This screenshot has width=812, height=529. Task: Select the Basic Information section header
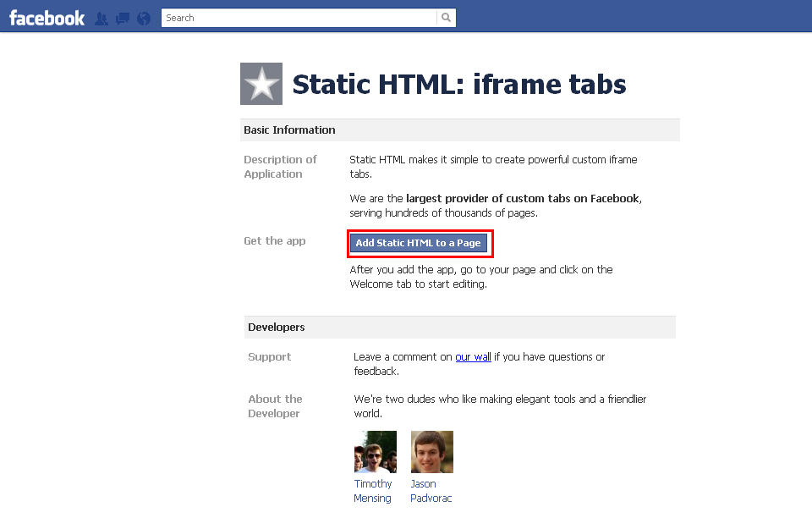(288, 129)
